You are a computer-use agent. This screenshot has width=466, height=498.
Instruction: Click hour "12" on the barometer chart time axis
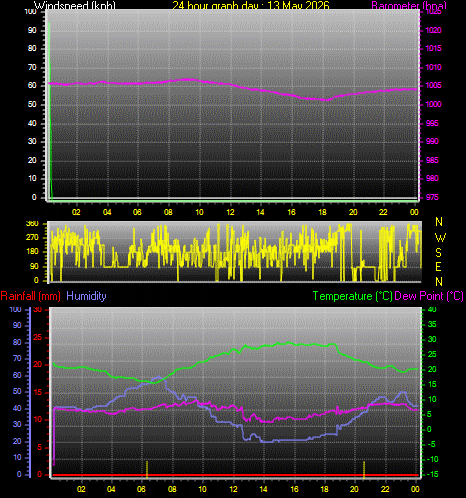click(230, 212)
